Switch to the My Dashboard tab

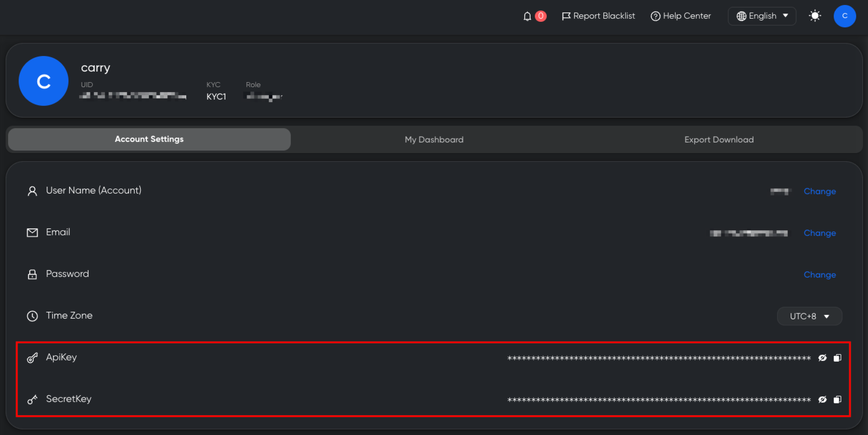(x=434, y=139)
